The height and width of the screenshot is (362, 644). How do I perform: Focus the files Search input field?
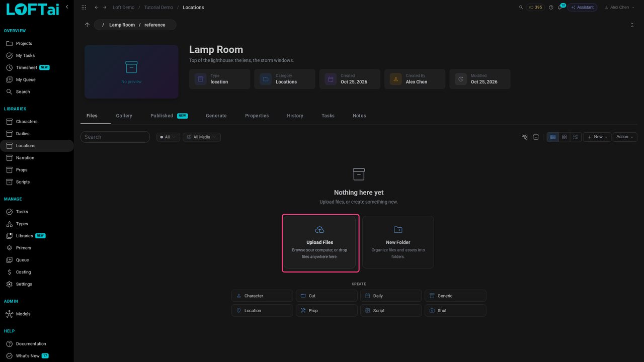pos(115,137)
